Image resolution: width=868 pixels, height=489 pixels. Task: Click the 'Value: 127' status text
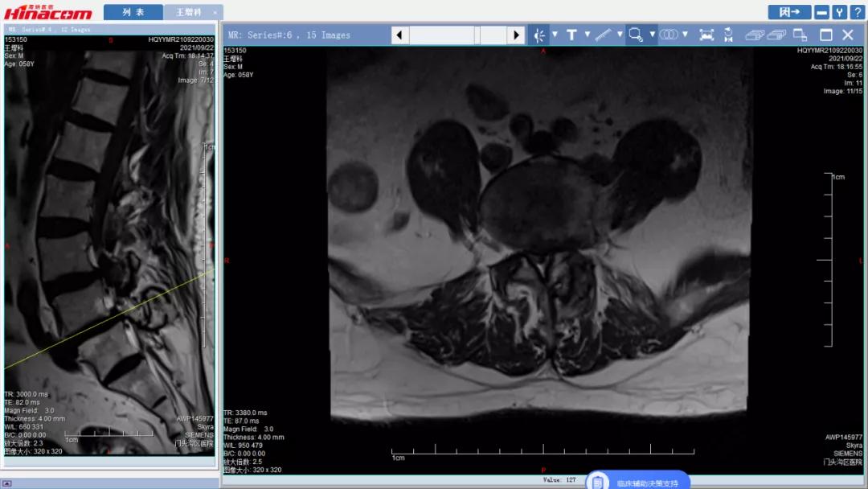tap(559, 480)
